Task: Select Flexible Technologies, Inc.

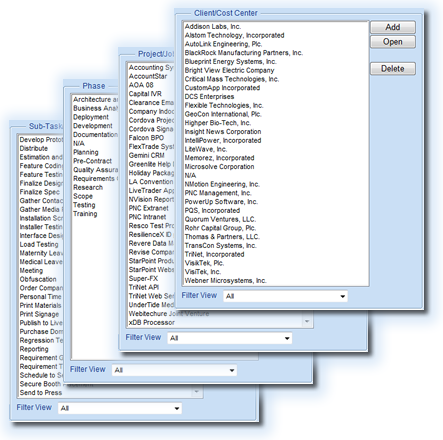Action: [224, 105]
